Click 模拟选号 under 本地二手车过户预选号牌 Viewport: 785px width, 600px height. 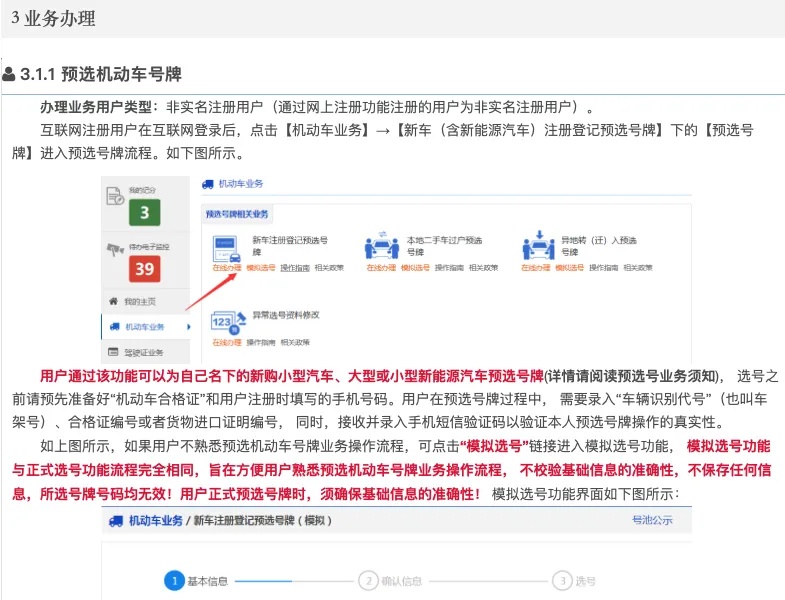click(x=415, y=268)
